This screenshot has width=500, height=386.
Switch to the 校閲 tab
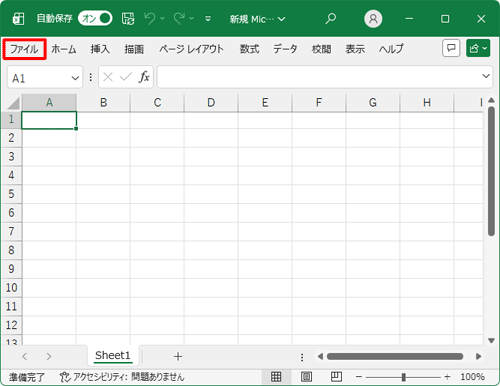pos(322,49)
